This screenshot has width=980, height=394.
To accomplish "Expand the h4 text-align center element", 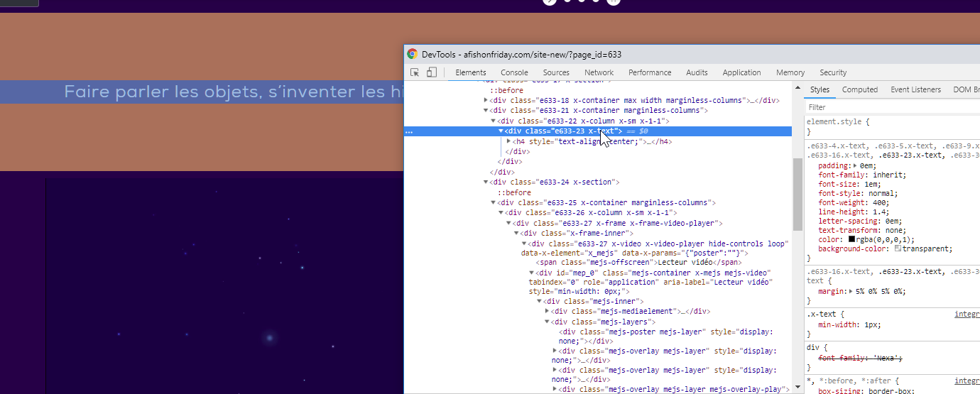I will [x=508, y=142].
